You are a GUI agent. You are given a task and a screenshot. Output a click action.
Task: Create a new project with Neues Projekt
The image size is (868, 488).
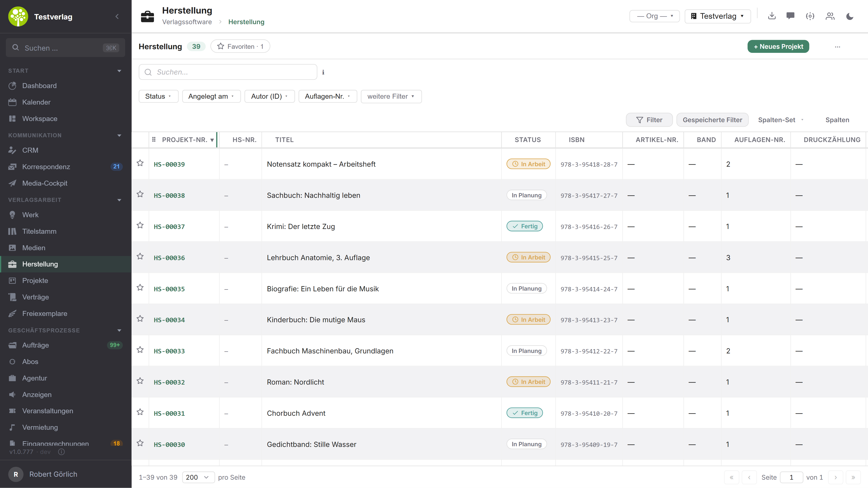click(x=778, y=47)
